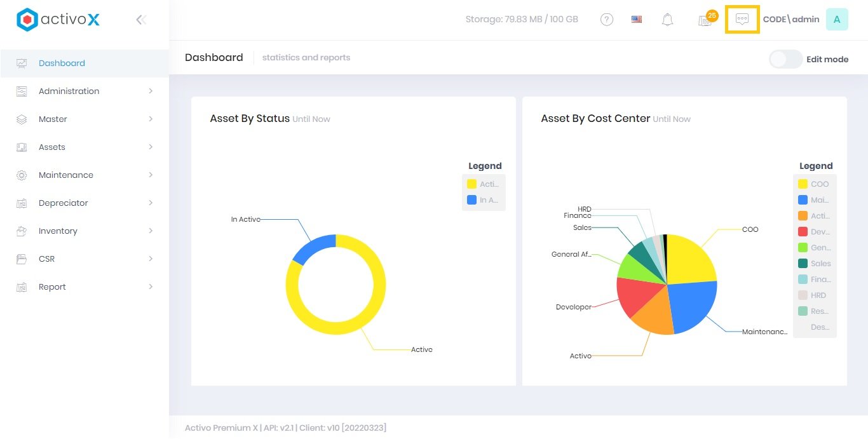Screen dimensions: 868x439
Task: Open the Inventory sidebar item
Action: tap(58, 231)
